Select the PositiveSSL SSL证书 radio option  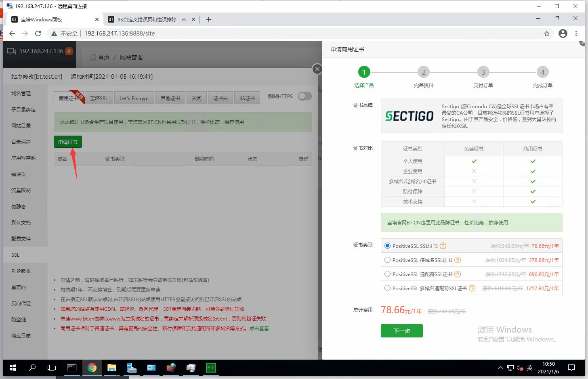388,246
